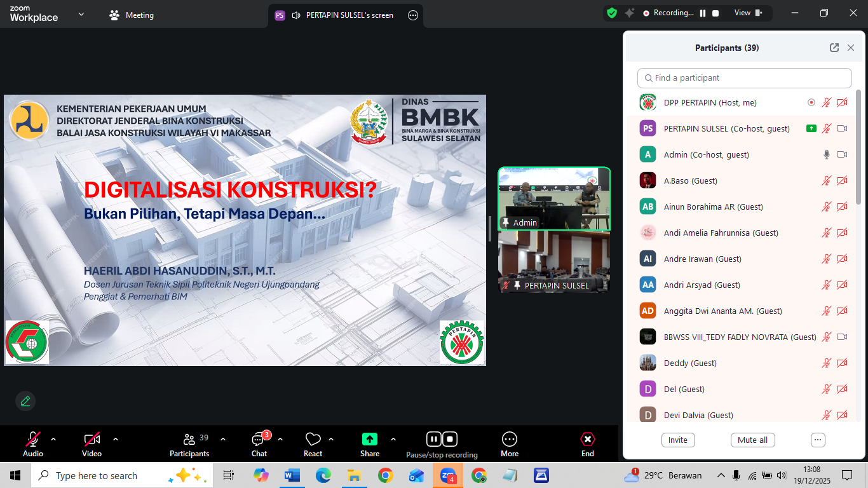Screen dimensions: 868x488
Task: Expand the Video options arrow
Action: pos(116,439)
